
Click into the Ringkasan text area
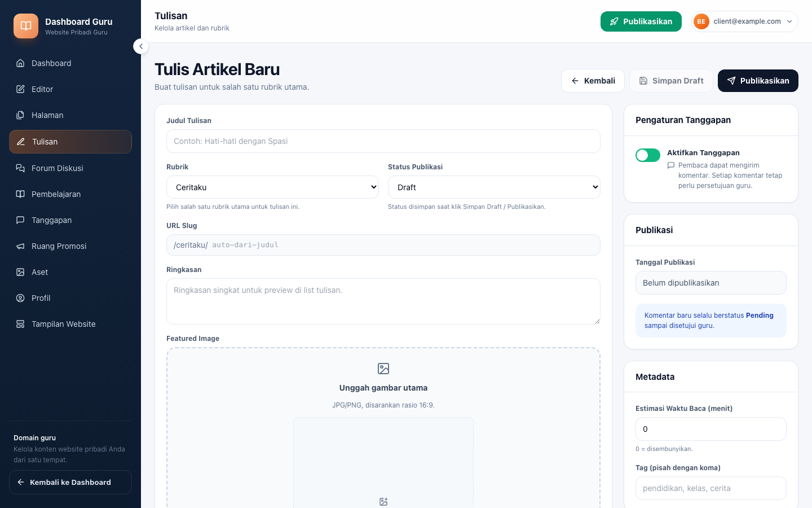[383, 301]
